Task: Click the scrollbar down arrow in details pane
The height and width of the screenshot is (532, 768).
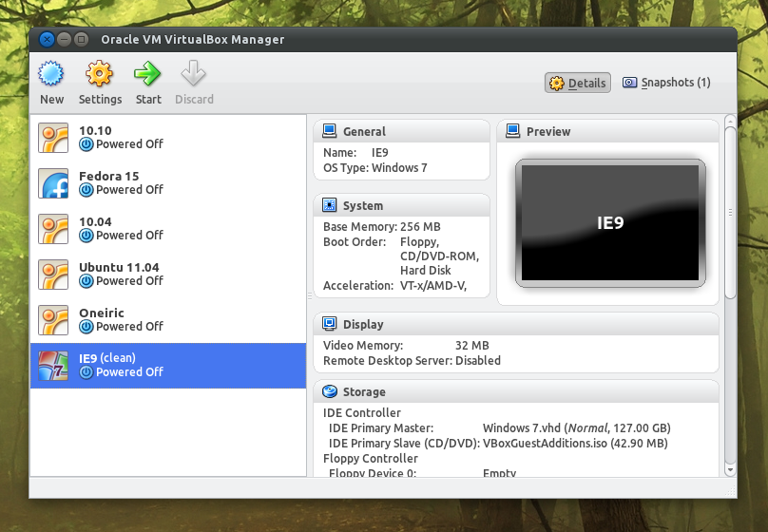Action: point(730,469)
